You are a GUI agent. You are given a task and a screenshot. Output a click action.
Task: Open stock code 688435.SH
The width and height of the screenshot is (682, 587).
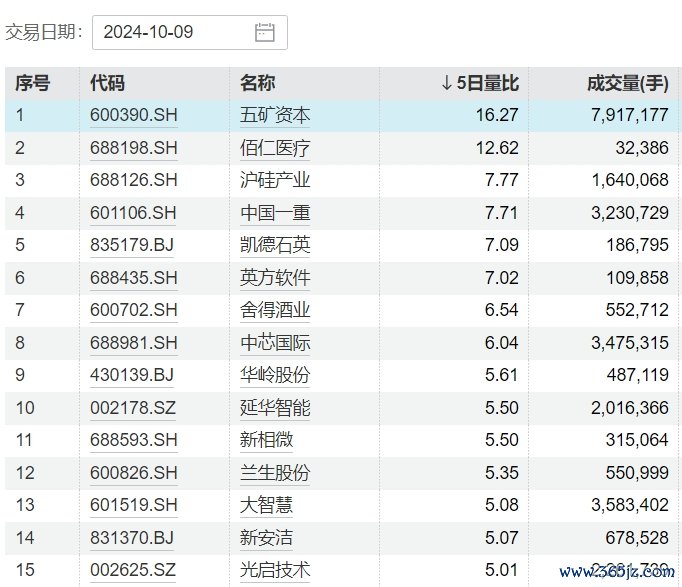tap(134, 277)
